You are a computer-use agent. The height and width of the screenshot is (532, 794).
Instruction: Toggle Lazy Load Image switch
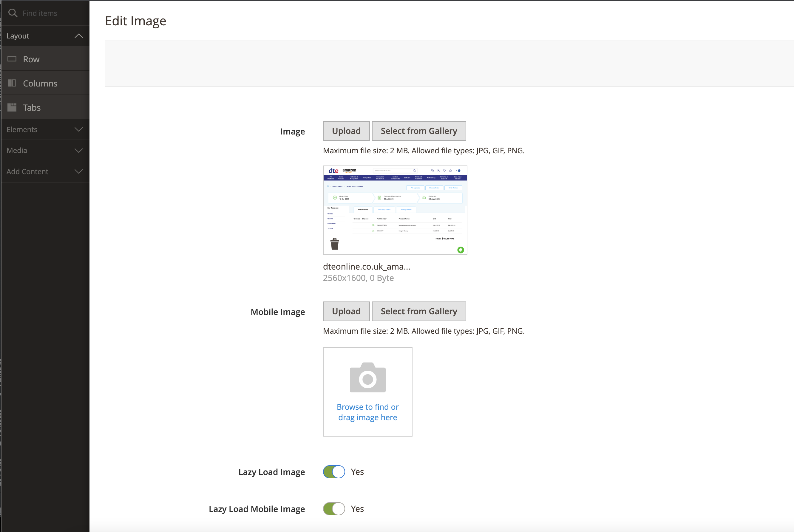pos(334,471)
